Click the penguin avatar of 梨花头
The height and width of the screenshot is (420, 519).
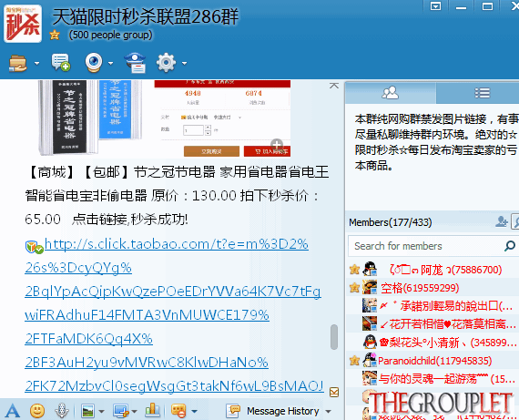click(370, 342)
